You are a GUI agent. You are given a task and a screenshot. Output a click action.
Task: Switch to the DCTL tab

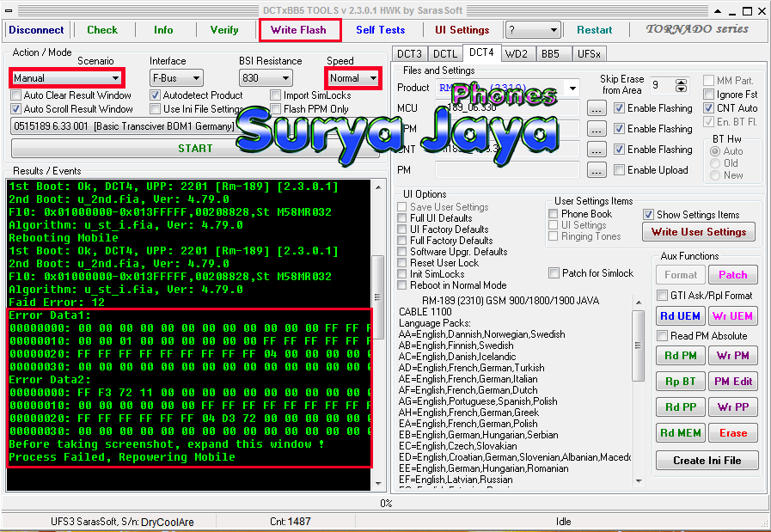445,53
